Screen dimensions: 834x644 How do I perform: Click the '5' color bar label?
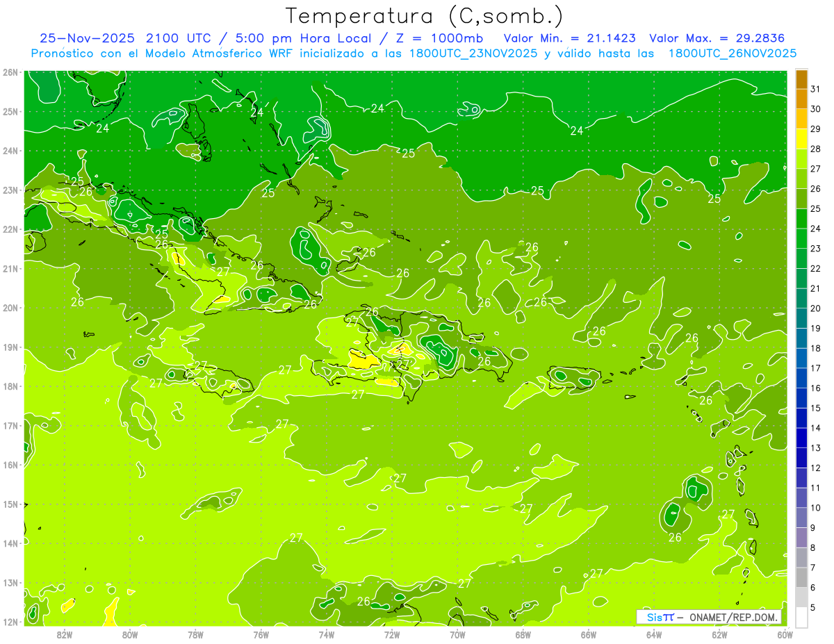click(x=813, y=608)
